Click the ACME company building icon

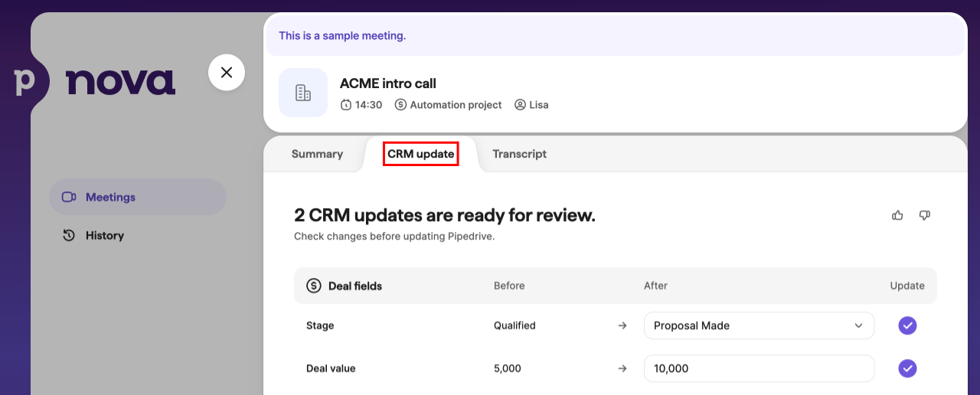pos(303,93)
